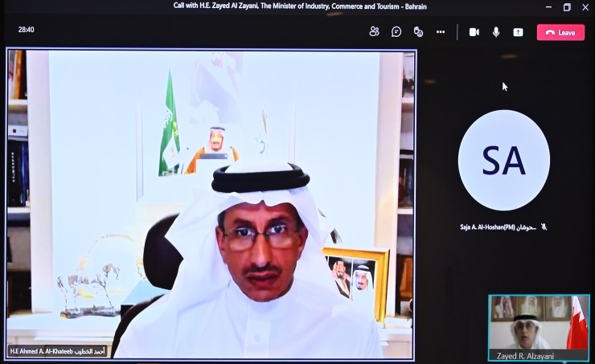Click the H.E Ahmed A. Al-Khateeb name label
This screenshot has height=364, width=595.
[57, 351]
